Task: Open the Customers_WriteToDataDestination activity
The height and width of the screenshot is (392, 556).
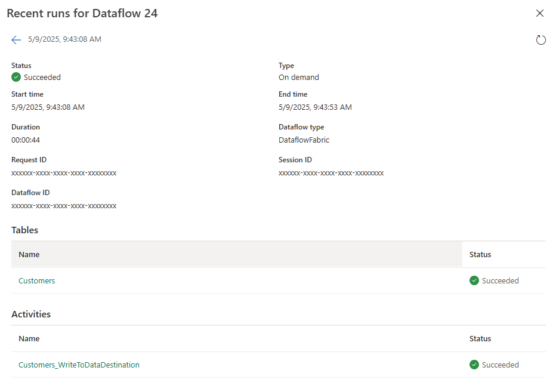Action: click(79, 365)
